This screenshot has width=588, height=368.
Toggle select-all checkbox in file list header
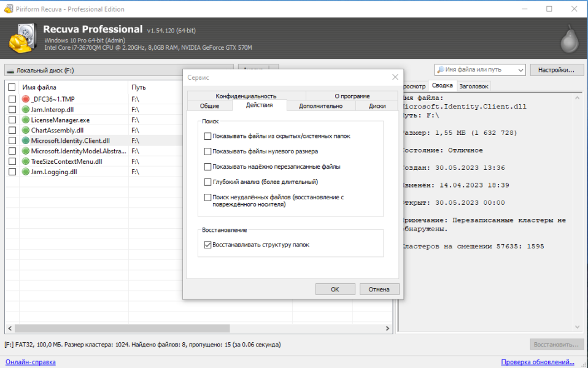coord(12,87)
